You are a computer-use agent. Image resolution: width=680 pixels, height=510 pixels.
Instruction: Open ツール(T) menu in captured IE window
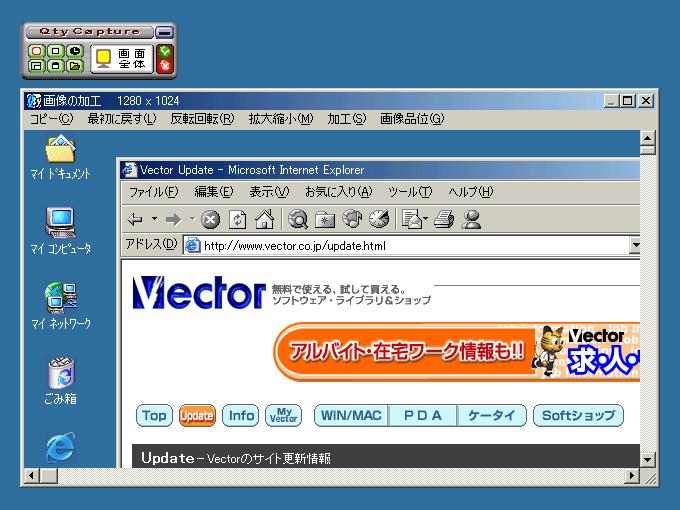point(410,192)
